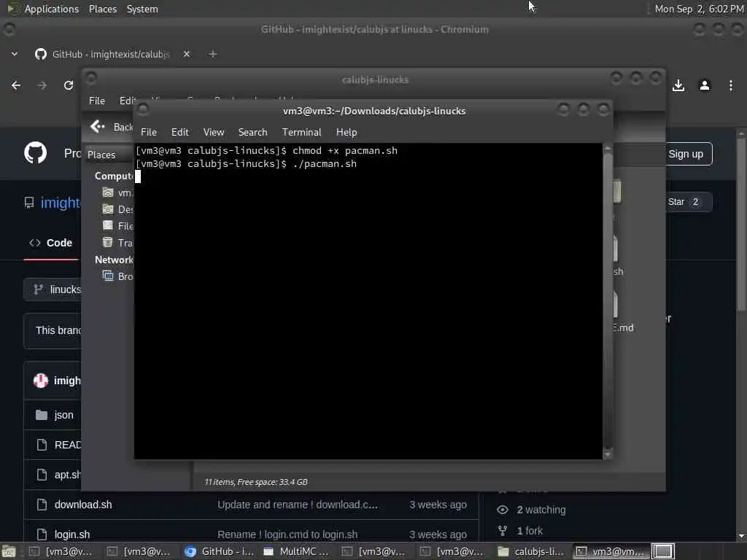Select the Code tab on GitHub

pos(50,243)
